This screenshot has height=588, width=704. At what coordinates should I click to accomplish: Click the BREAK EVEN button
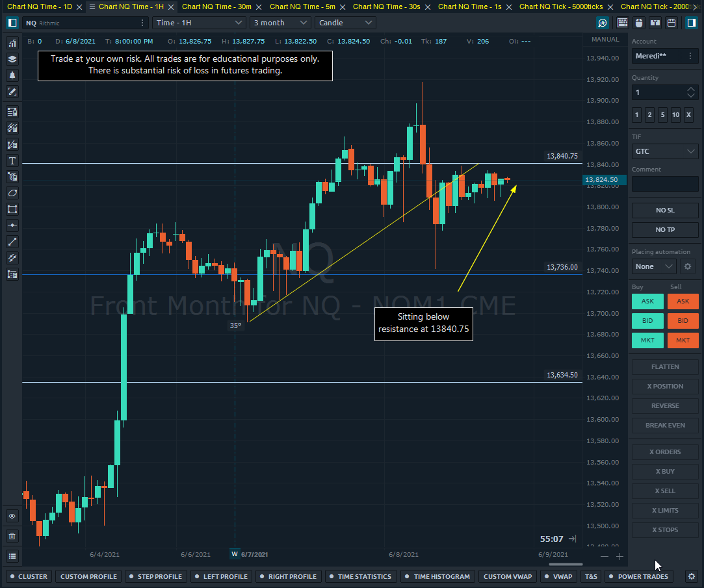click(665, 425)
